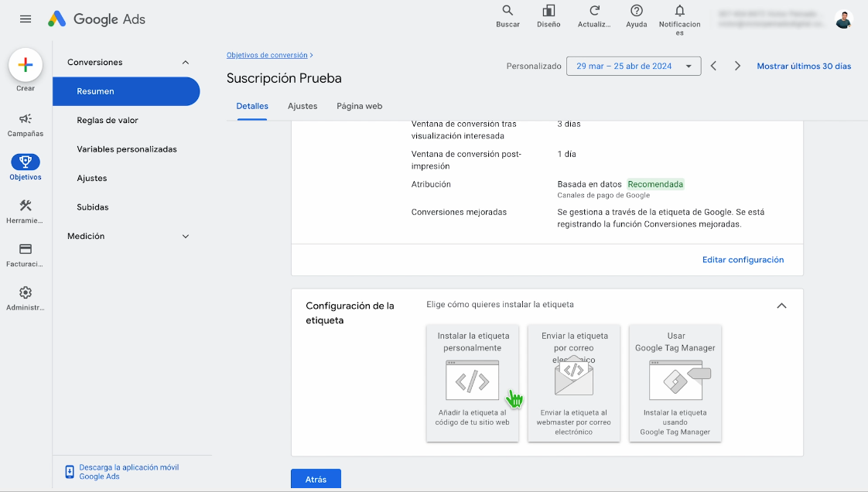
Task: Click 'Elige cómo quieres instalar la etiqueta'
Action: pos(500,304)
